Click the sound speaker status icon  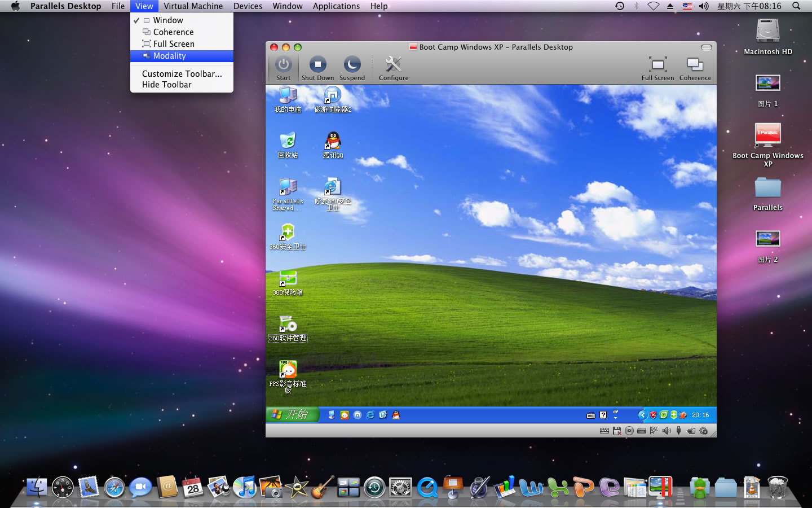tap(667, 431)
